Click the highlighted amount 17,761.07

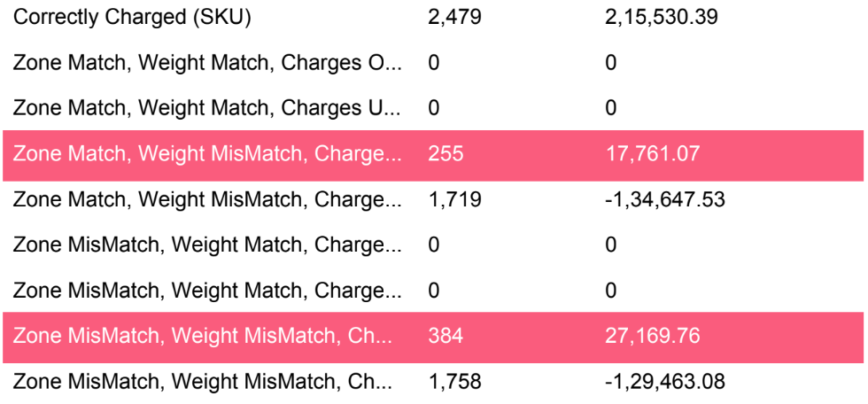point(653,153)
